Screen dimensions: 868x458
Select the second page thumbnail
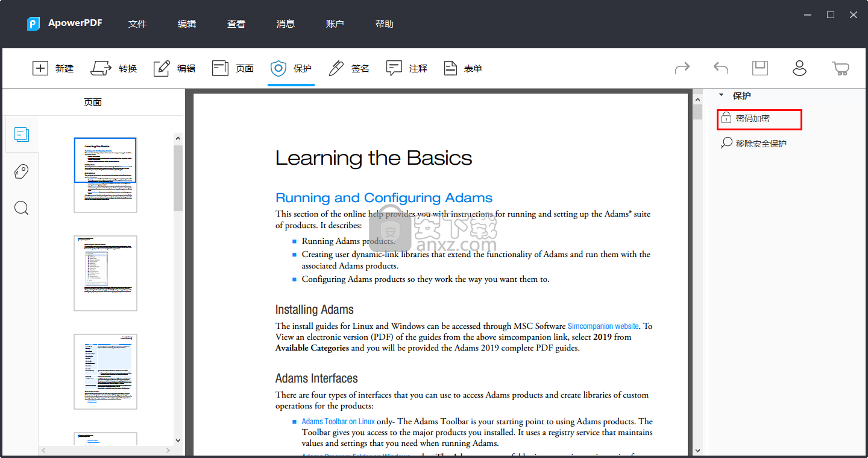tap(105, 273)
